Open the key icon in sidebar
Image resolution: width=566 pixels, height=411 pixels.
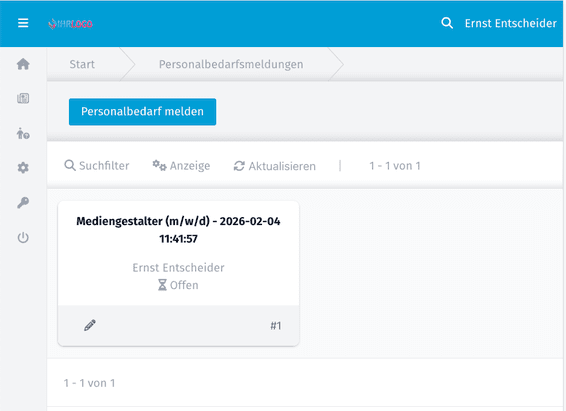23,203
